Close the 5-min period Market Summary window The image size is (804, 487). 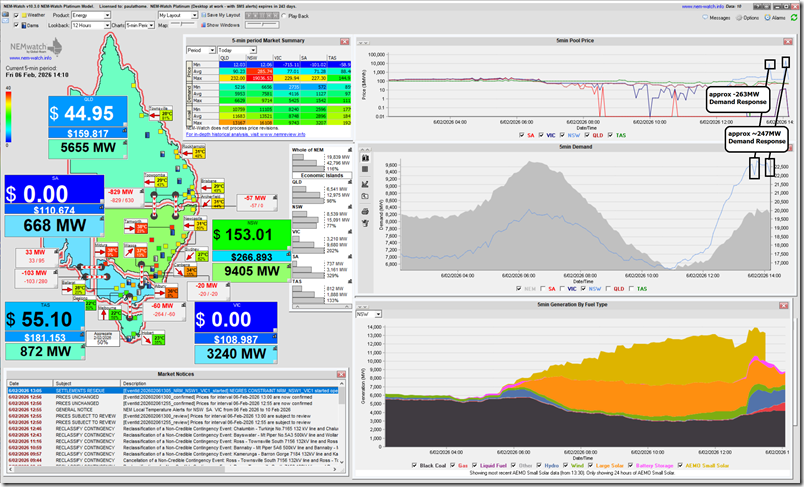(345, 42)
